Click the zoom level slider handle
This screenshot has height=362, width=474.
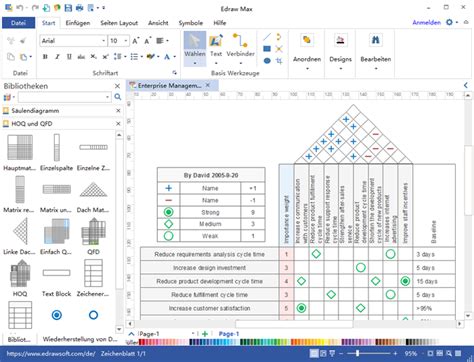[x=357, y=353]
